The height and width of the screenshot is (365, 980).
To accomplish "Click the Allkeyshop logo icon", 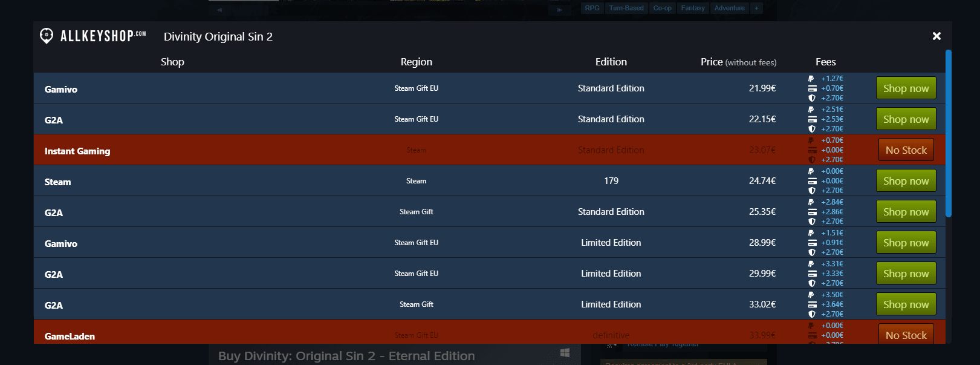I will point(47,36).
